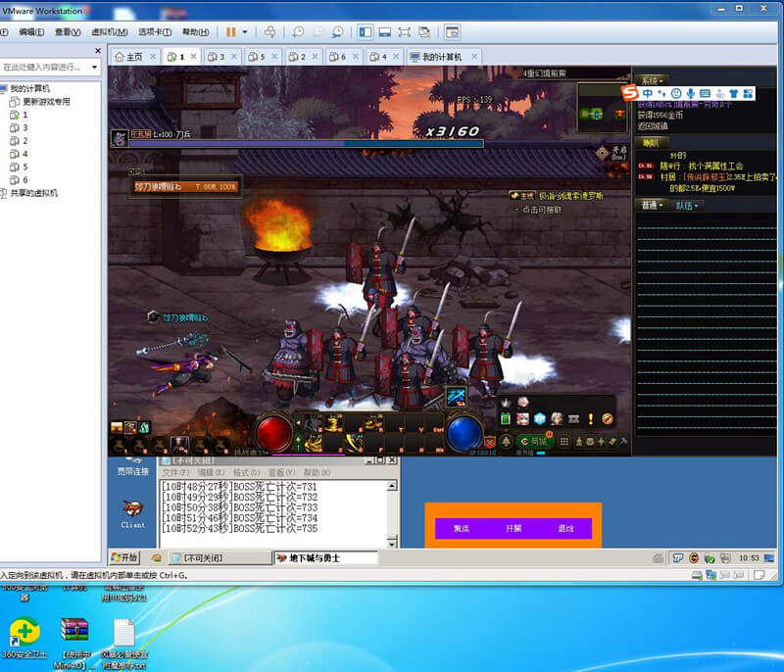This screenshot has height=672, width=784.
Task: Click the green 商城 shop button in game
Action: click(534, 441)
